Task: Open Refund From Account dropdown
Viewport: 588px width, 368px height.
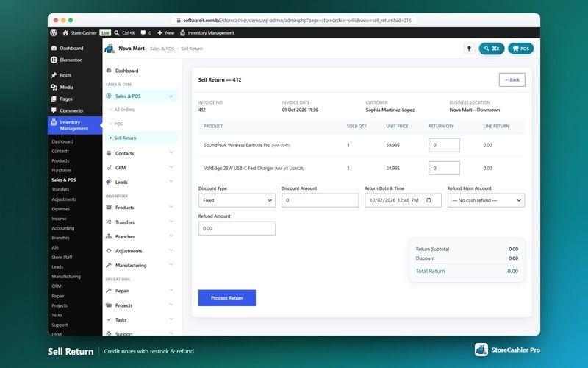Action: [x=486, y=200]
